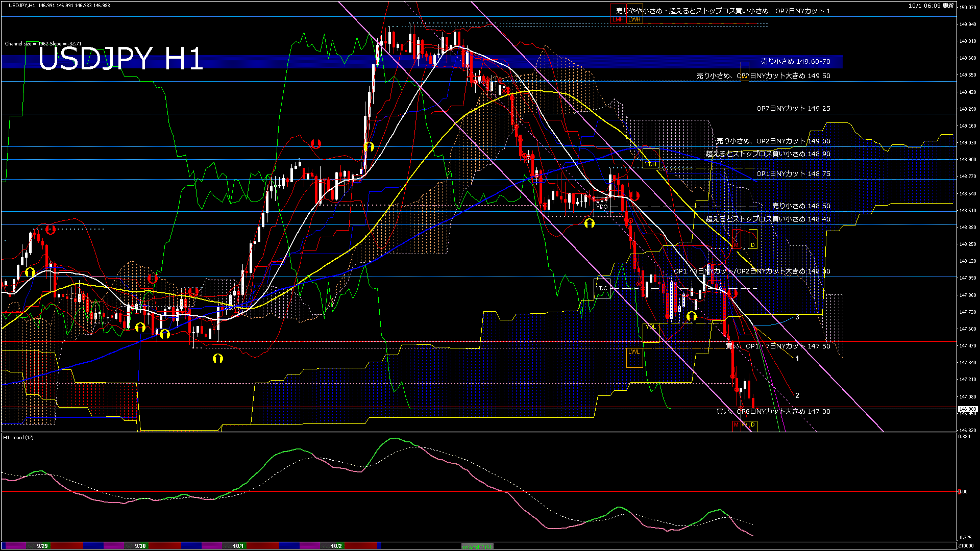Viewport: 980px width, 551px height.
Task: Click the 9/29 date marker in session bar
Action: pos(42,546)
